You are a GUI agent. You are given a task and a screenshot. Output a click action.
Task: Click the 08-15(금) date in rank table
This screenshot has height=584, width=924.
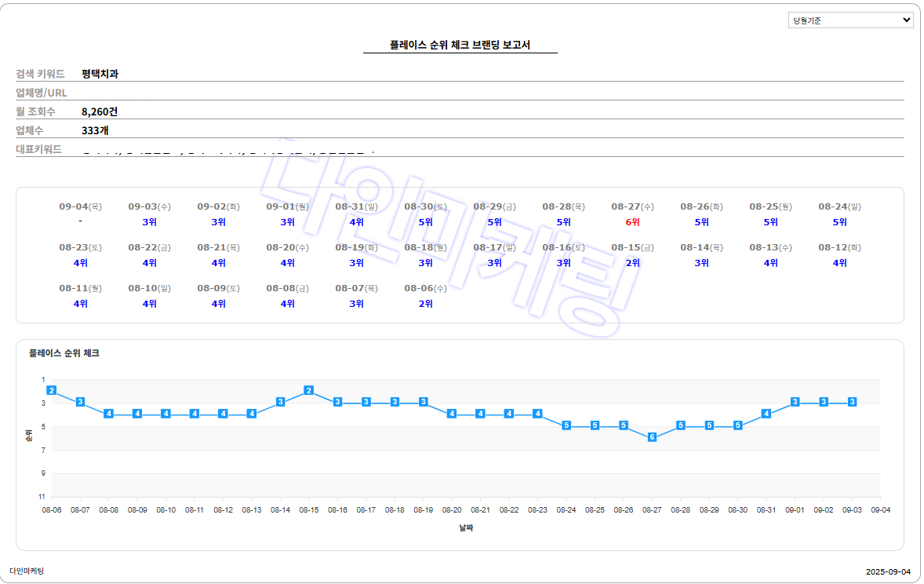(632, 247)
